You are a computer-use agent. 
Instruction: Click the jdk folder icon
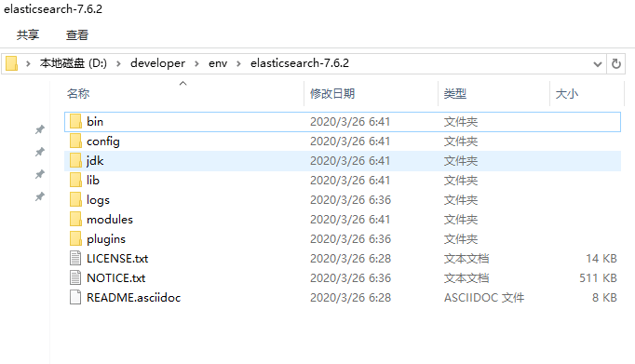(x=75, y=161)
